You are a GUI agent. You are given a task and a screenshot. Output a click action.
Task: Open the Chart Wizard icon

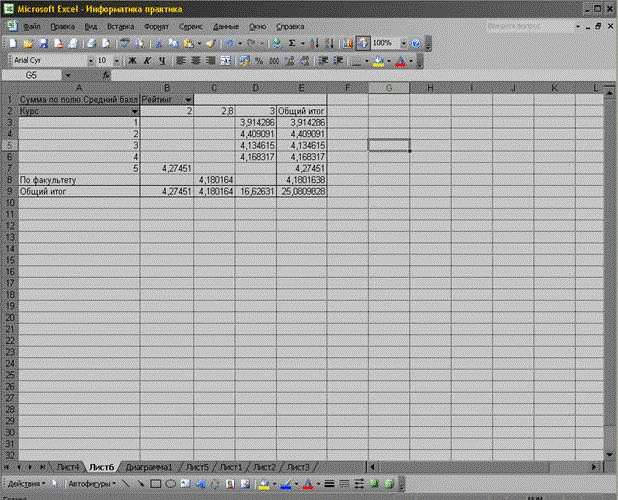(x=347, y=44)
